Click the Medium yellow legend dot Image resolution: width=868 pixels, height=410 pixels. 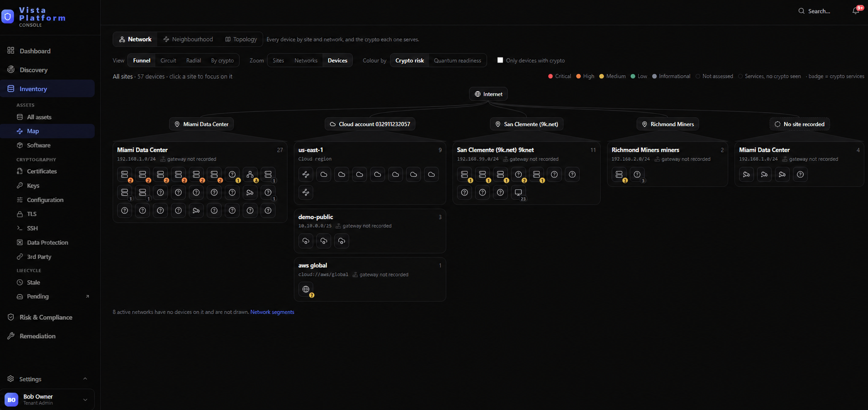[601, 76]
